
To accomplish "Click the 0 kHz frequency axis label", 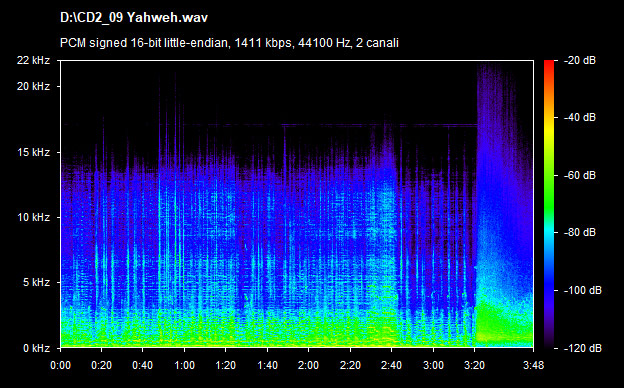I will (36, 348).
